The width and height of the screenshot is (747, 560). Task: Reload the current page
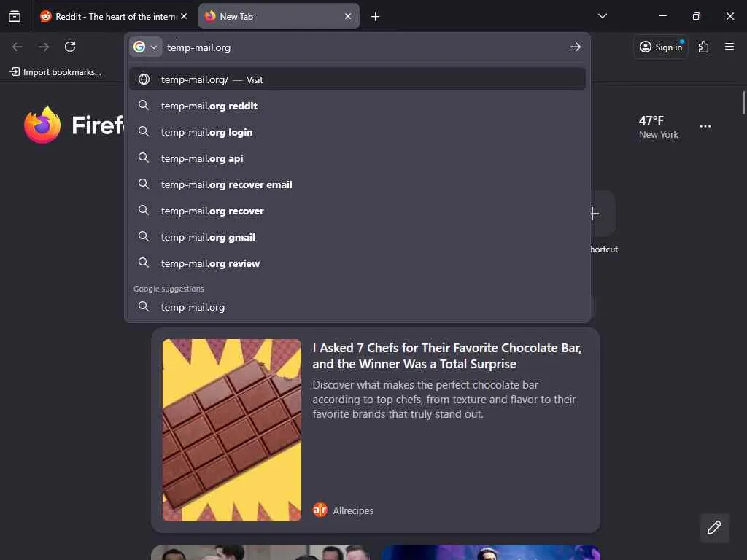(70, 47)
